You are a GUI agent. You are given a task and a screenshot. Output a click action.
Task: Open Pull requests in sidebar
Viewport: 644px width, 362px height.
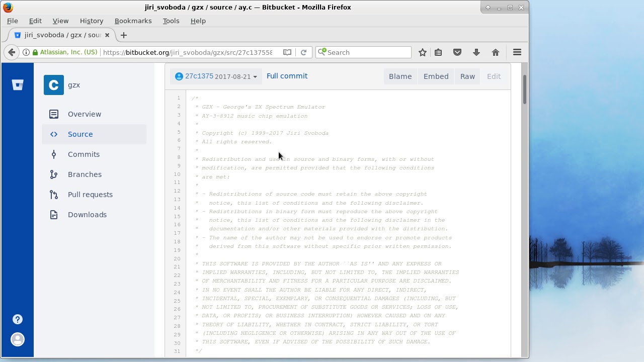(94, 195)
